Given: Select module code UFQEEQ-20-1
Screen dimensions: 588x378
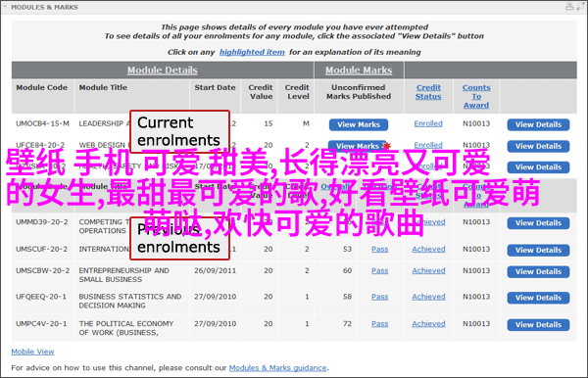Looking at the screenshot, I should click(x=41, y=297).
